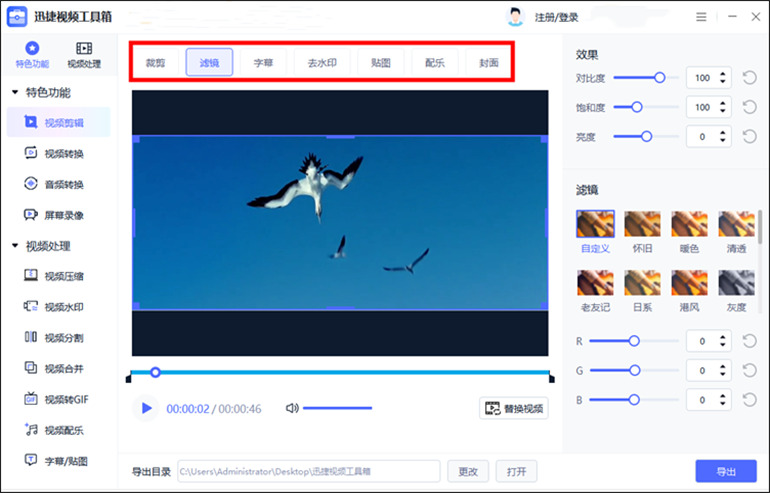Increase 对比度 value with up arrow
This screenshot has width=770, height=493.
tap(722, 74)
